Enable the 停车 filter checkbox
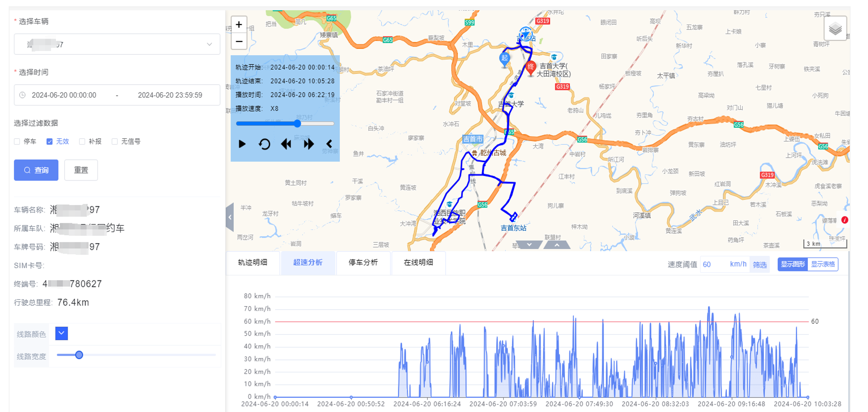868x412 pixels. 17,141
